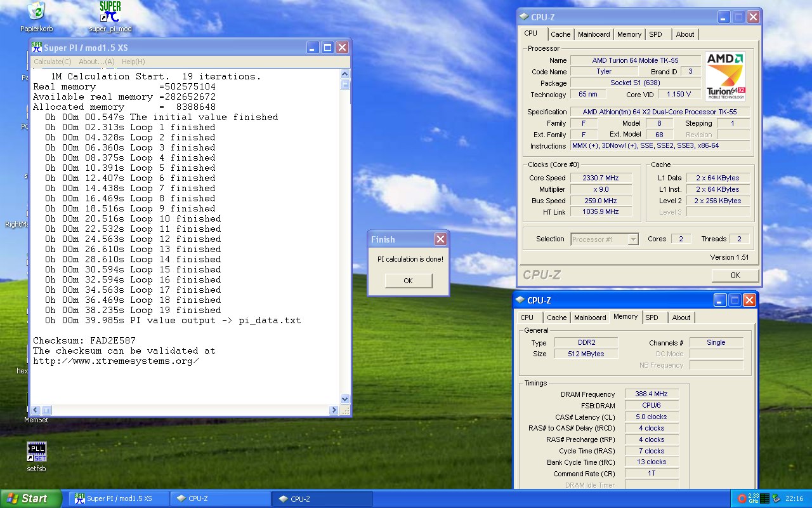812x508 pixels.
Task: Click the Super PI vertical scroll thumb
Action: (345, 85)
